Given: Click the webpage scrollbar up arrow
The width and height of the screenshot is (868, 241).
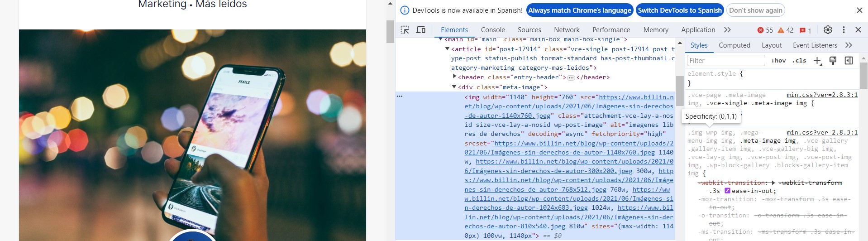Looking at the screenshot, I should pos(390,4).
